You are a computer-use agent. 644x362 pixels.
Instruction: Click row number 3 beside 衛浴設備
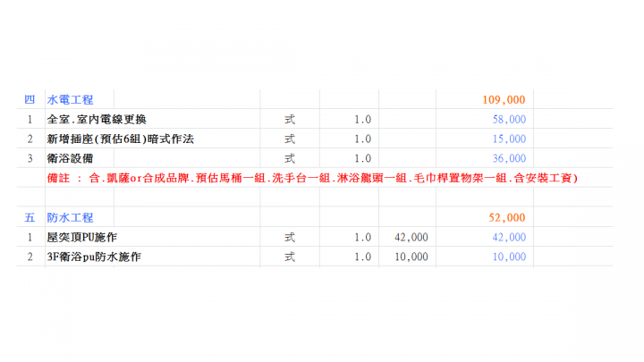(30, 158)
